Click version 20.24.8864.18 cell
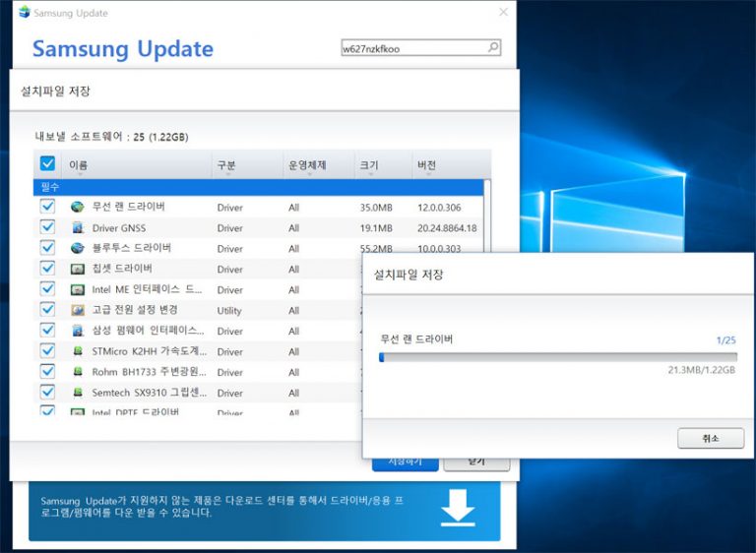The height and width of the screenshot is (553, 756). coord(447,228)
